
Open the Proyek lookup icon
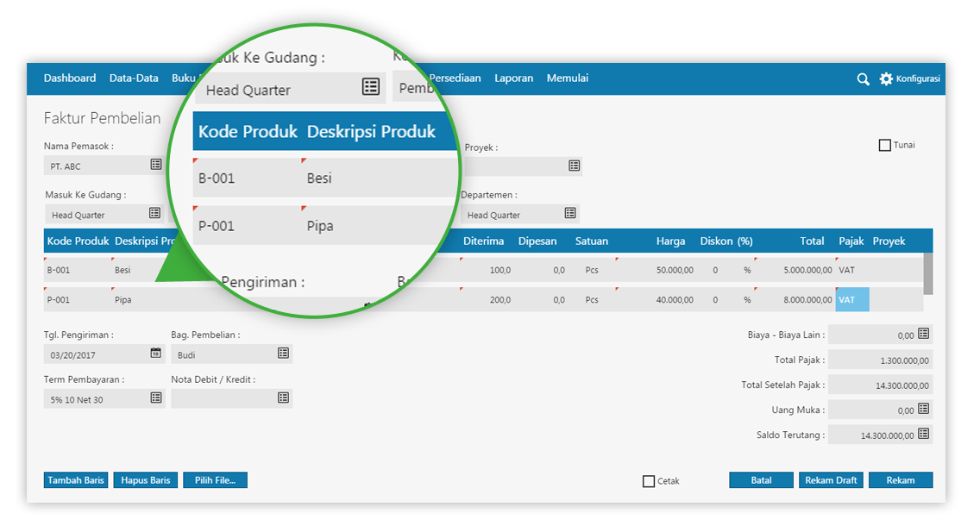click(x=574, y=166)
